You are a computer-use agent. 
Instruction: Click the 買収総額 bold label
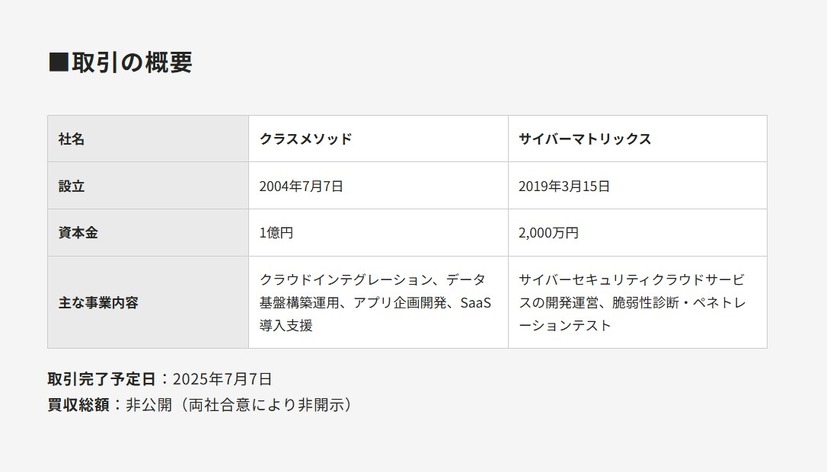(79, 405)
